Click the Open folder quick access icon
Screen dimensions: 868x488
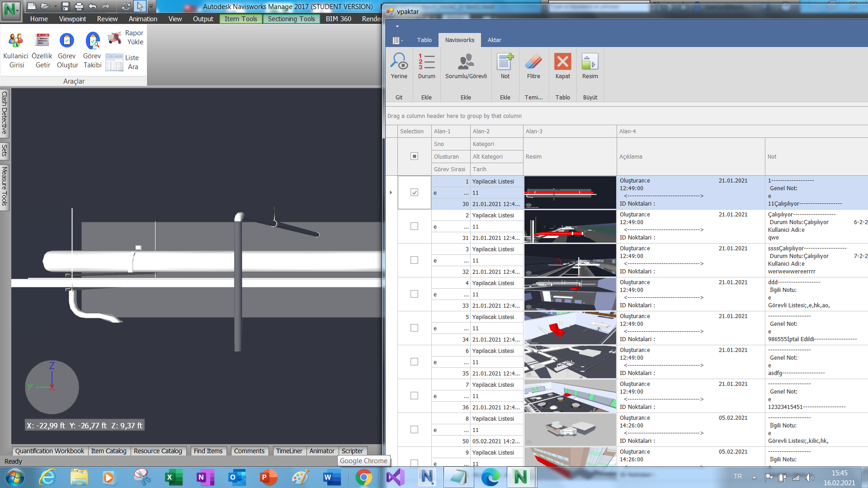(x=45, y=6)
